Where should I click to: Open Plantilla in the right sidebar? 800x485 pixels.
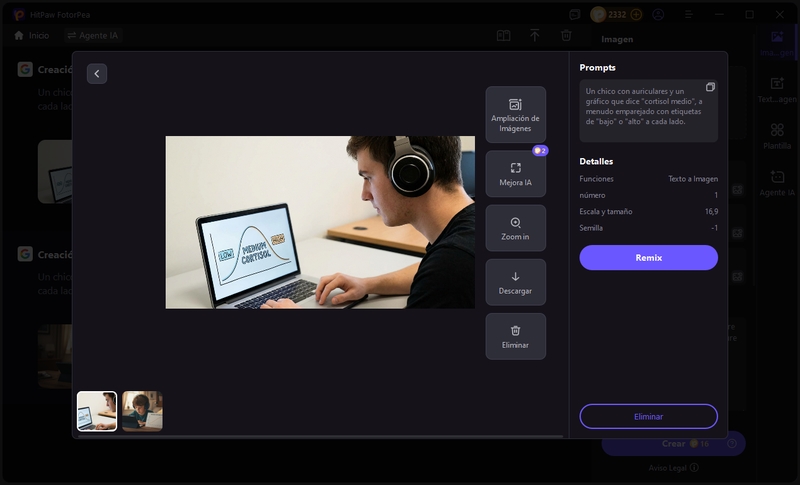777,136
